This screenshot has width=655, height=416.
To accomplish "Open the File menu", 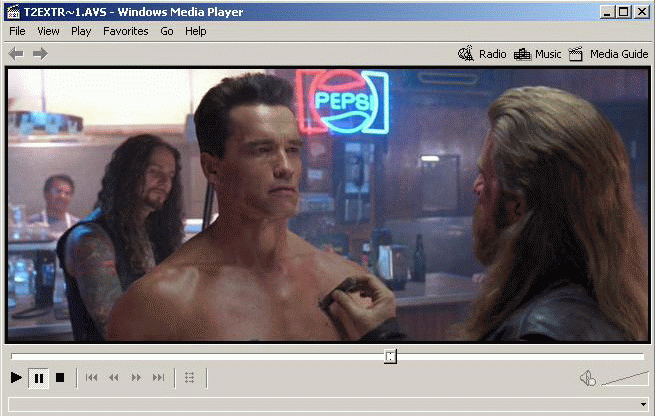I will point(18,31).
